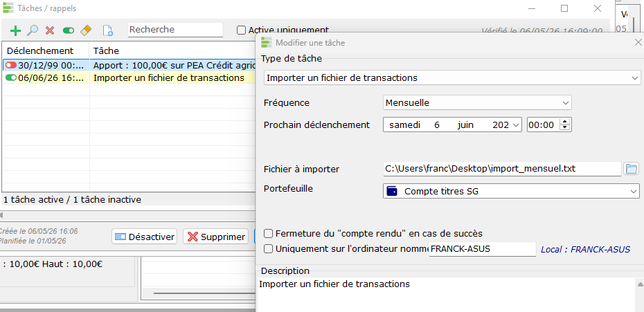Click the new document icon in toolbar

(x=107, y=30)
